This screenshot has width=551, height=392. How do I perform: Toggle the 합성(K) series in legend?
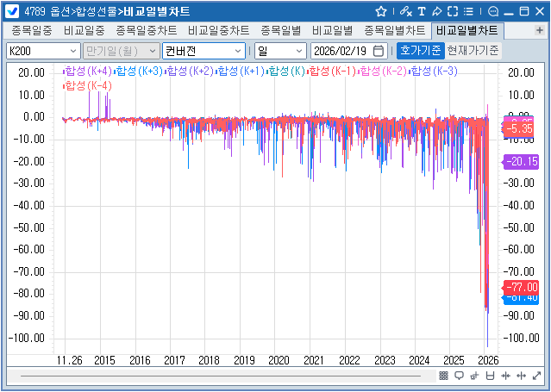pyautogui.click(x=287, y=71)
